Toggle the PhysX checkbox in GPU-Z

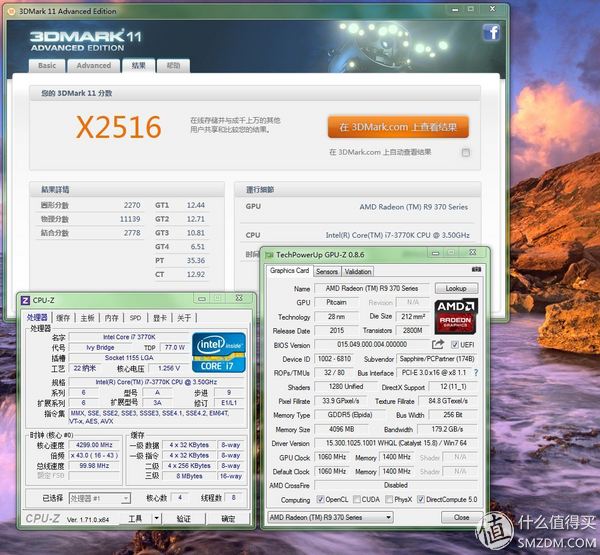point(389,500)
